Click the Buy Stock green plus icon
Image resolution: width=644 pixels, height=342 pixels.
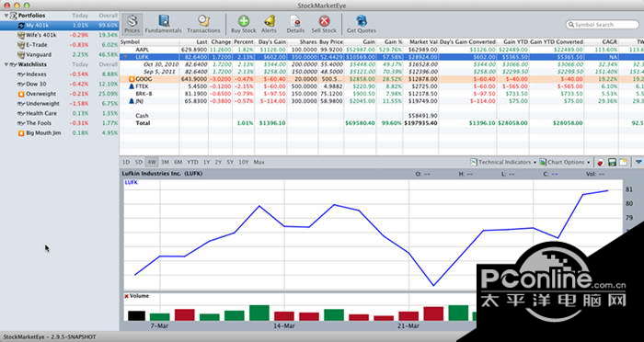[244, 24]
